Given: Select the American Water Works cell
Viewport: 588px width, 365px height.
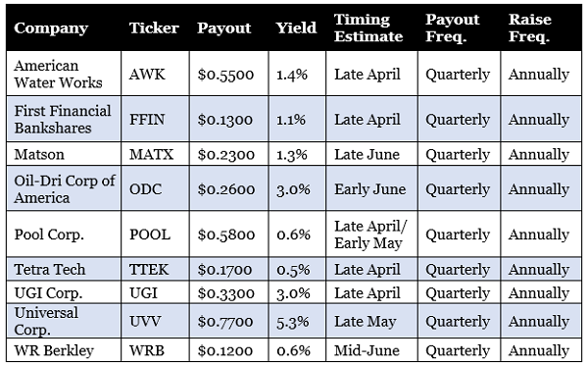Looking at the screenshot, I should point(64,74).
